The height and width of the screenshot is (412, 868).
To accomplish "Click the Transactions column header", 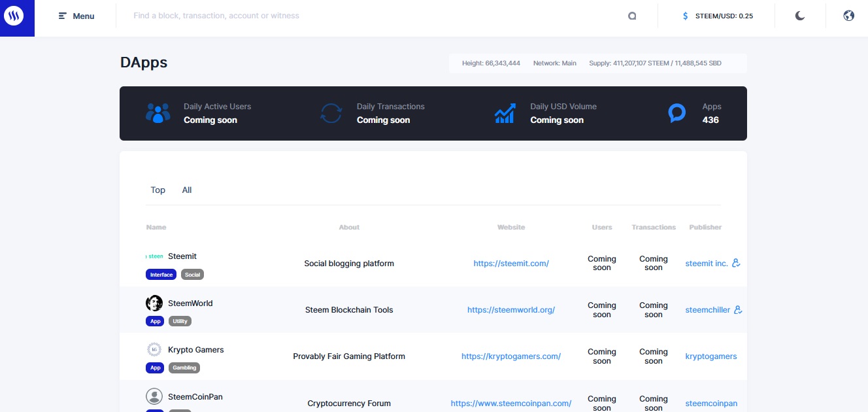I will pyautogui.click(x=654, y=228).
